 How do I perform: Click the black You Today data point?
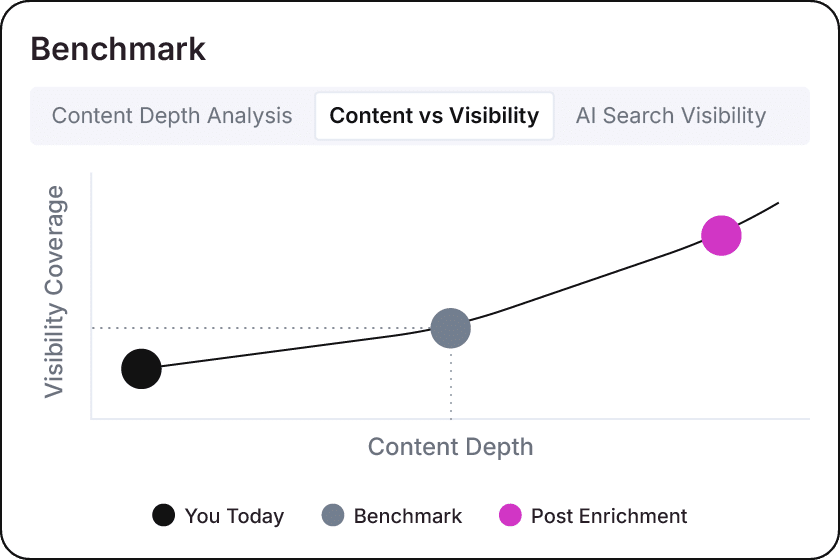pos(141,369)
